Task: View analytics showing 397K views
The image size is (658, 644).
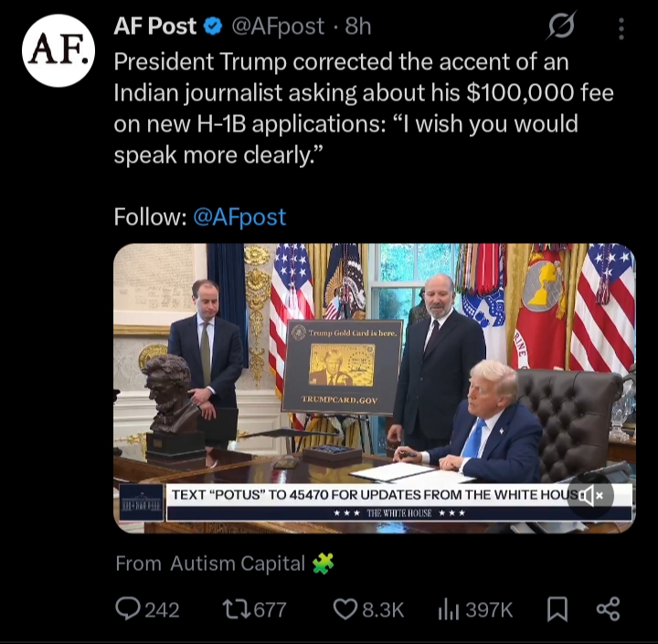Action: point(475,609)
